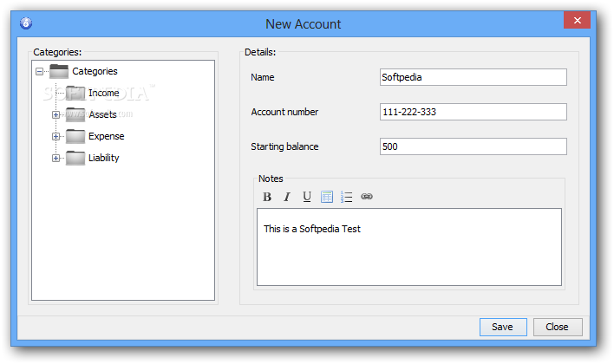The image size is (614, 364).
Task: Toggle Underline formatting in Notes toolbar
Action: (307, 197)
